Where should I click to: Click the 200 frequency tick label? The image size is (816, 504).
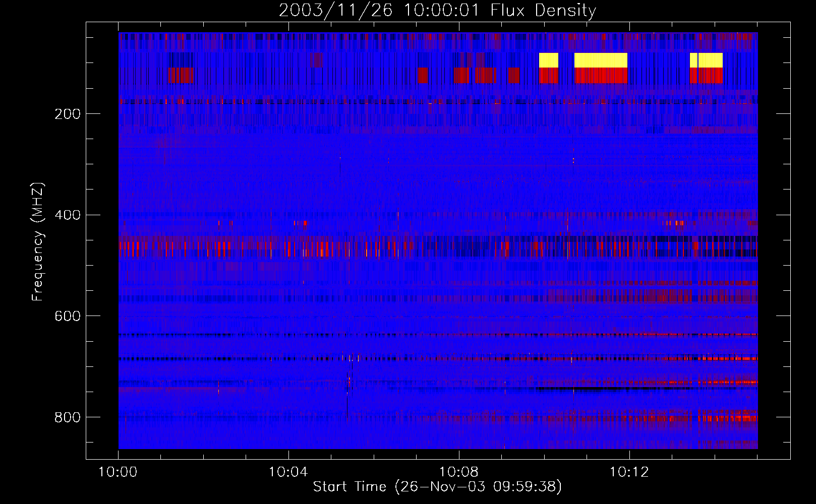tap(68, 114)
